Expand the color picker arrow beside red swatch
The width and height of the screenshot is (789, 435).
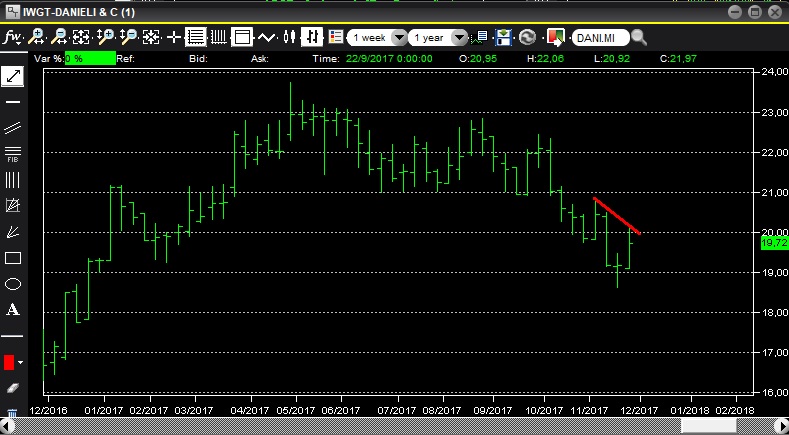(x=20, y=362)
